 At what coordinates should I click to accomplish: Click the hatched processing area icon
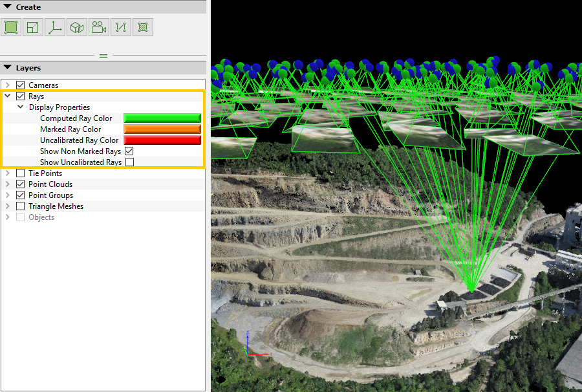[143, 27]
